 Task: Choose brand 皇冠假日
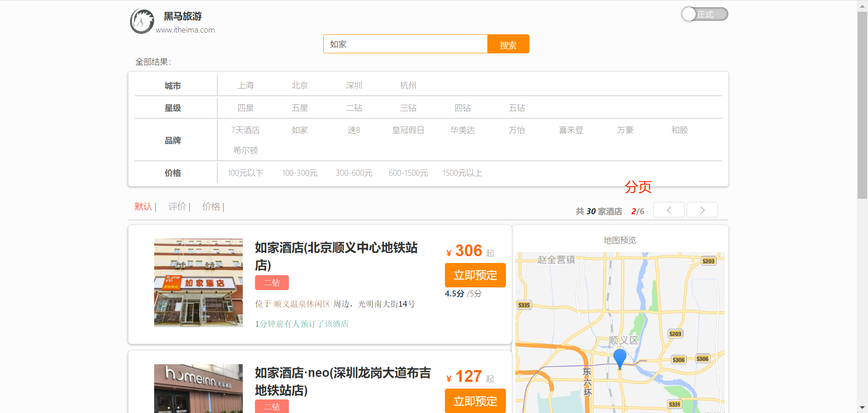click(x=408, y=130)
